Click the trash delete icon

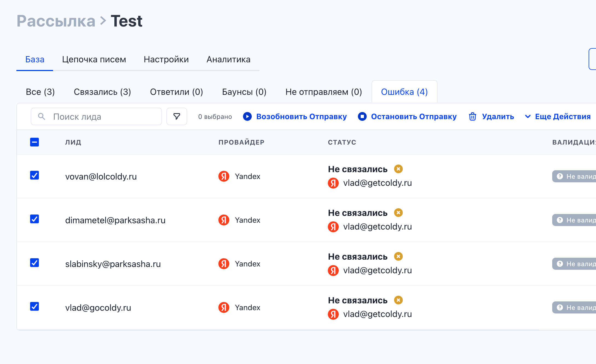click(473, 117)
